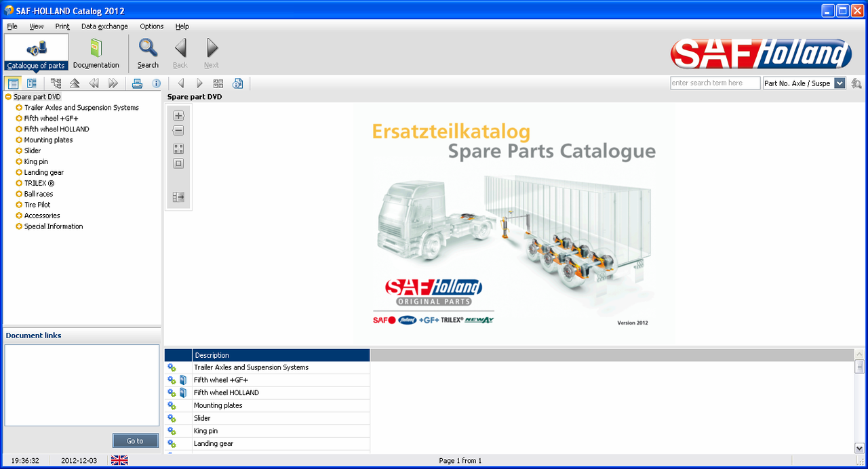Image resolution: width=868 pixels, height=469 pixels.
Task: Click the document info page icon
Action: (x=237, y=83)
